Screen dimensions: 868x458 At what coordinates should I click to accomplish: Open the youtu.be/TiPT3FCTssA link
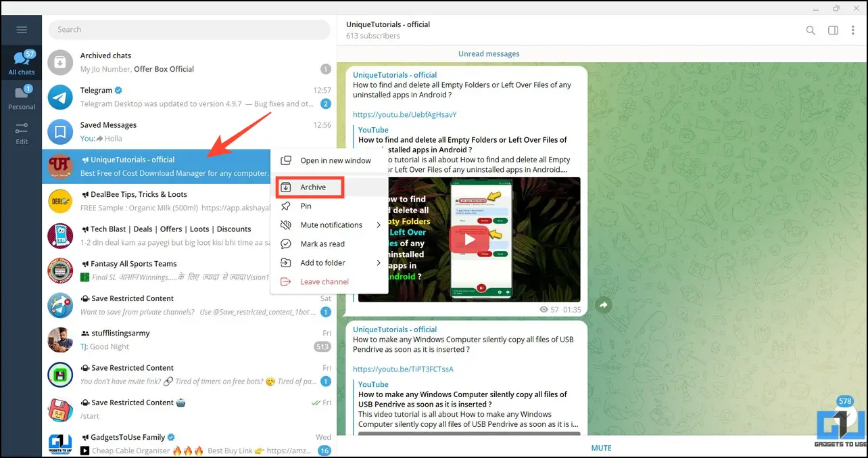(403, 369)
